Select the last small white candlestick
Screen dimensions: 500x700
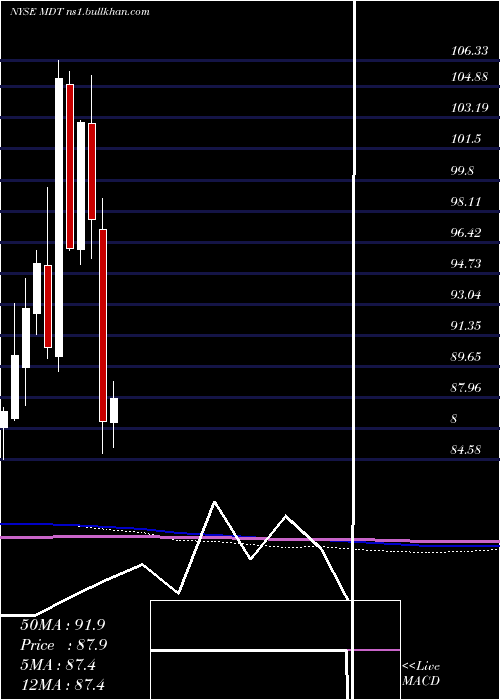coord(114,411)
